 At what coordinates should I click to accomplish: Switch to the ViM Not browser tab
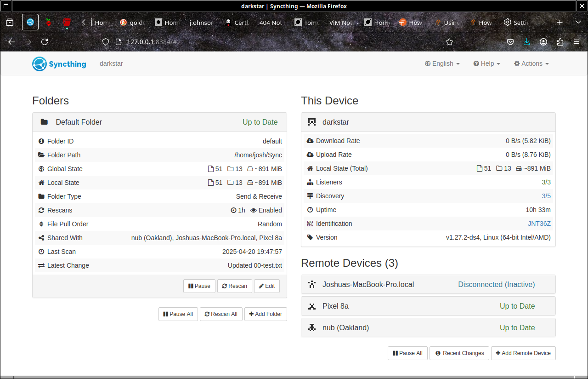click(x=342, y=22)
